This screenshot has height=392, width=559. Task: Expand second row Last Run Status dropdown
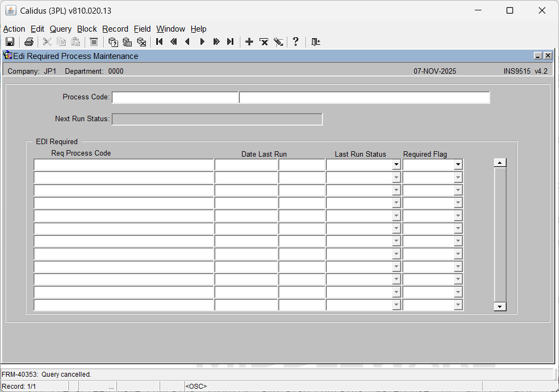click(x=396, y=177)
